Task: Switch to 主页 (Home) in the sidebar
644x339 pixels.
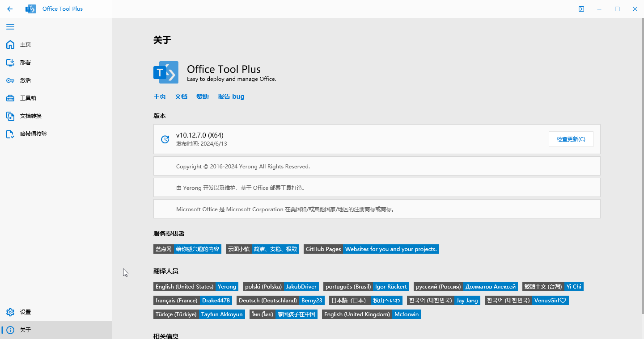Action: [x=25, y=44]
